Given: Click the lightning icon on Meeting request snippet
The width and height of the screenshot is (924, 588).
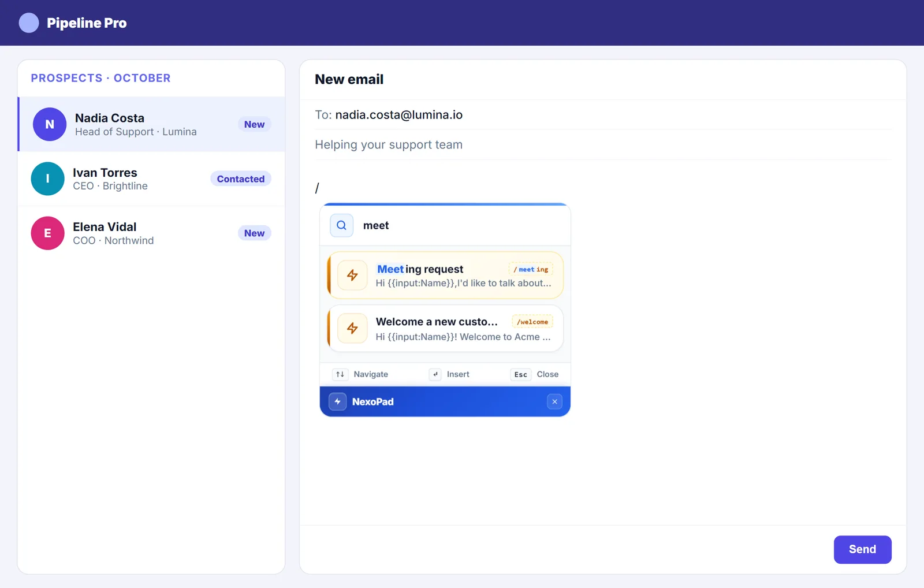Looking at the screenshot, I should pyautogui.click(x=352, y=276).
